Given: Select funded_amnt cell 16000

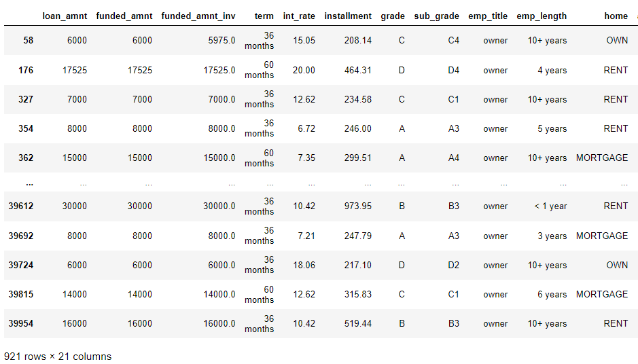Looking at the screenshot, I should tap(139, 324).
